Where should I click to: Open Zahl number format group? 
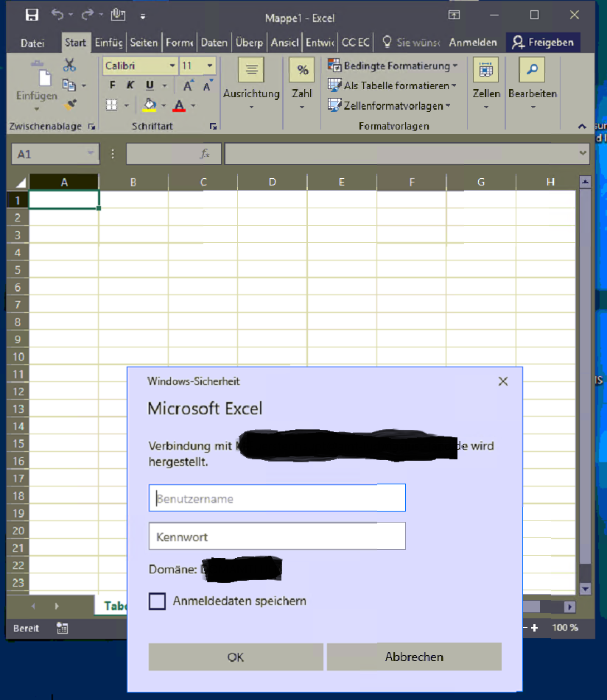[x=302, y=85]
